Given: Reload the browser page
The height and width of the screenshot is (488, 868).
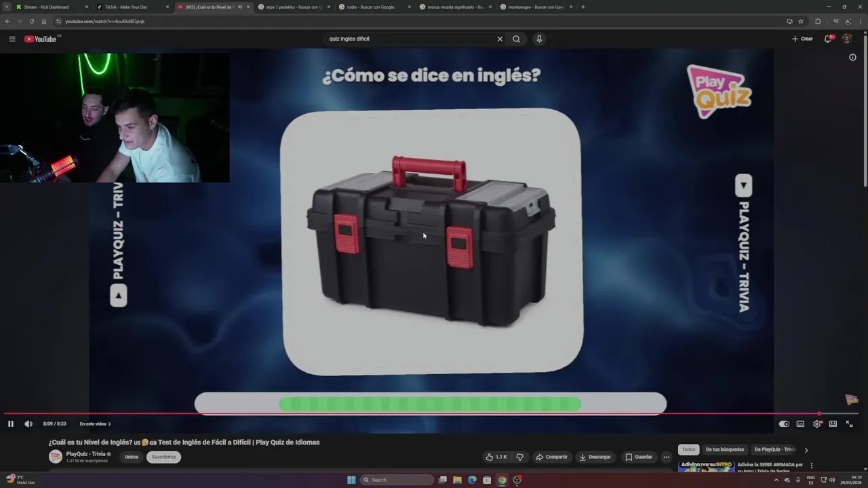Looking at the screenshot, I should click(31, 21).
